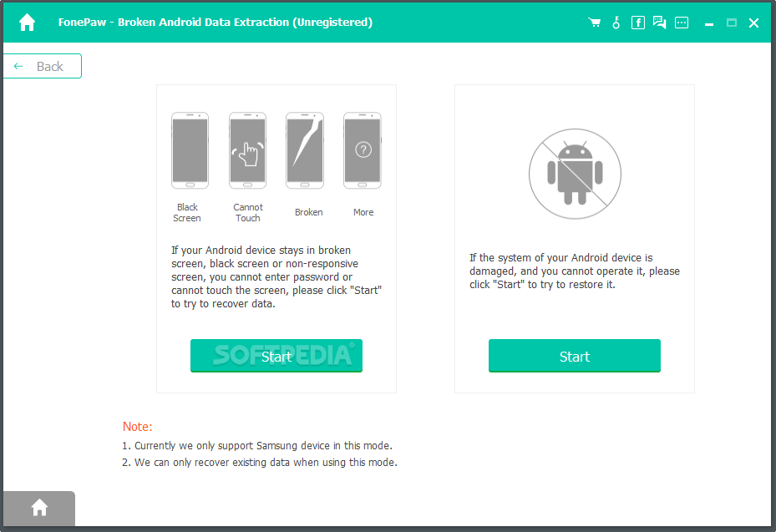Open the shopping cart purchase icon
776x532 pixels.
[x=595, y=23]
